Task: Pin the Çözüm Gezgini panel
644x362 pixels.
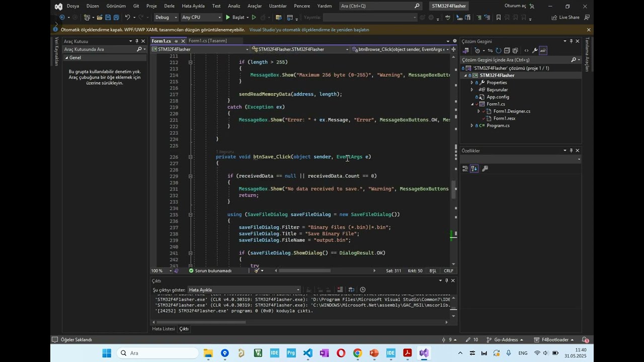Action: [571, 41]
